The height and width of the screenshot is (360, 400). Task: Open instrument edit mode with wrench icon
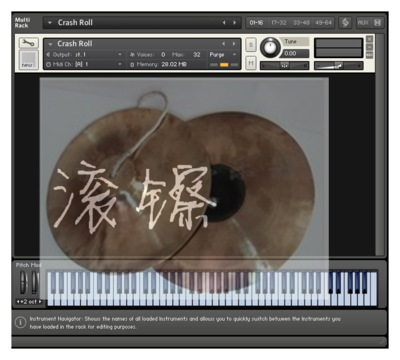(29, 43)
